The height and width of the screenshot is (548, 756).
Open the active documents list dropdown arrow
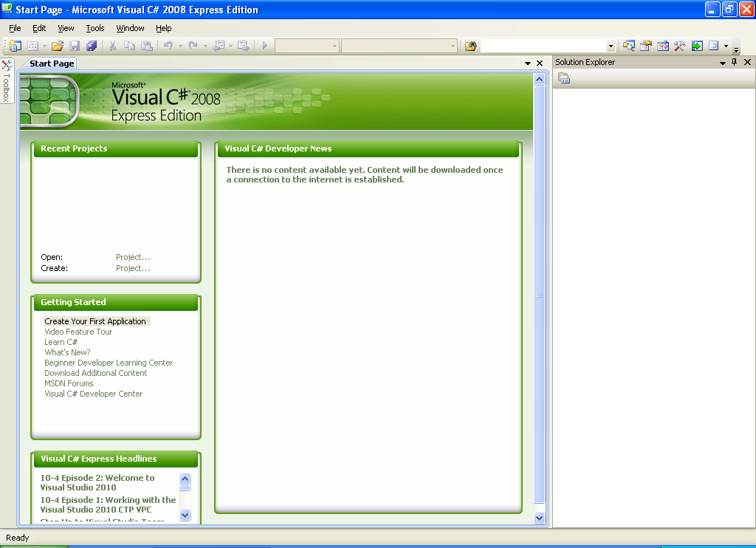coord(528,64)
